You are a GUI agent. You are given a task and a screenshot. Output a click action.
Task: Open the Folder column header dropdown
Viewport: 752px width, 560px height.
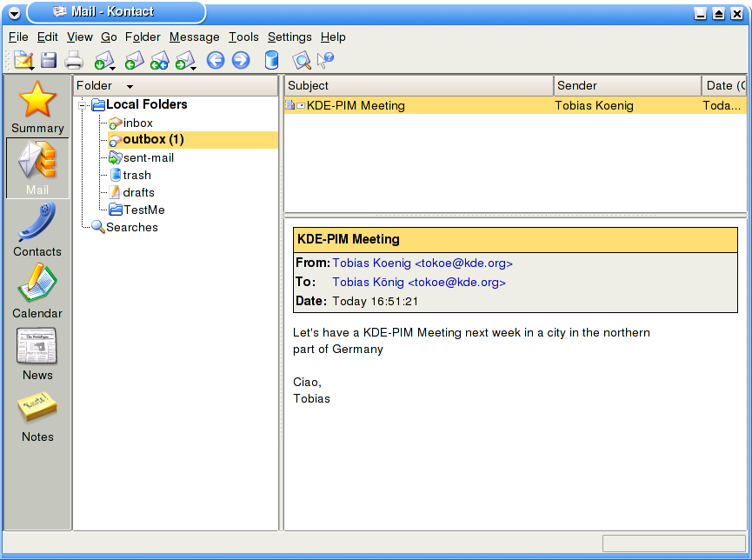coord(130,86)
